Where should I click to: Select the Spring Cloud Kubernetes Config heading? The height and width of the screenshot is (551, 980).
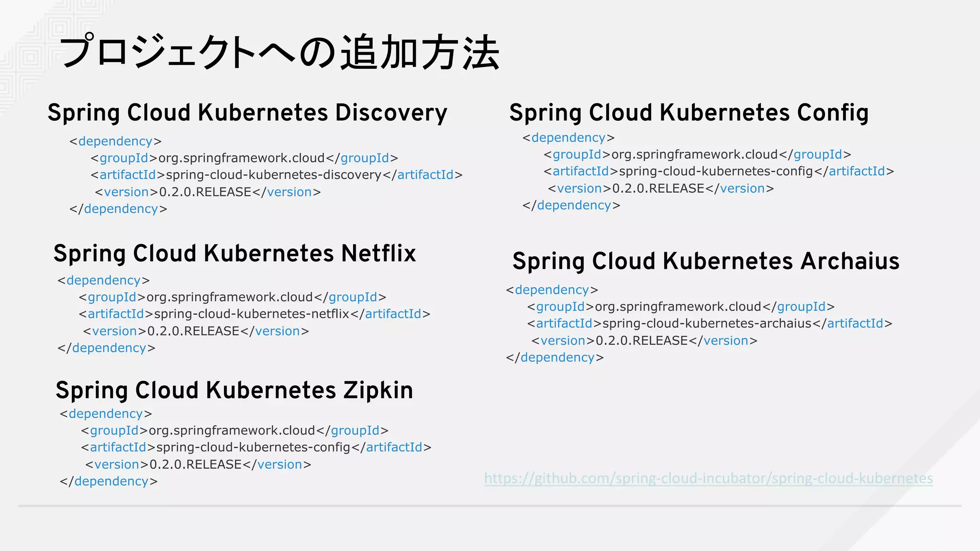point(689,113)
